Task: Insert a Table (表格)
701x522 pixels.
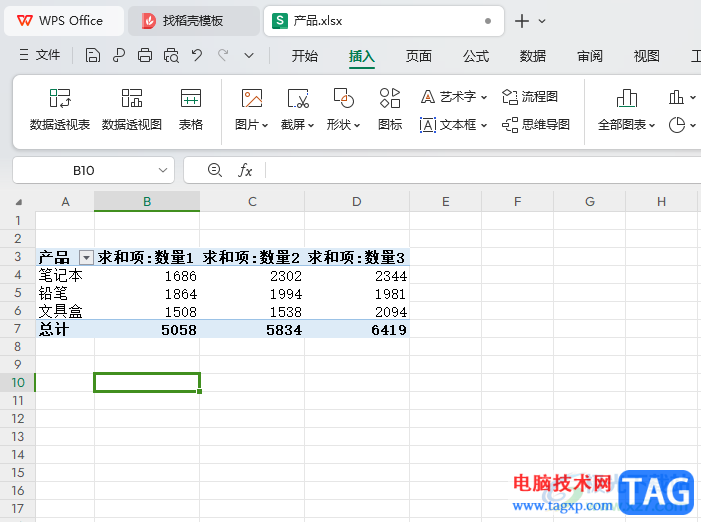Action: pyautogui.click(x=191, y=110)
